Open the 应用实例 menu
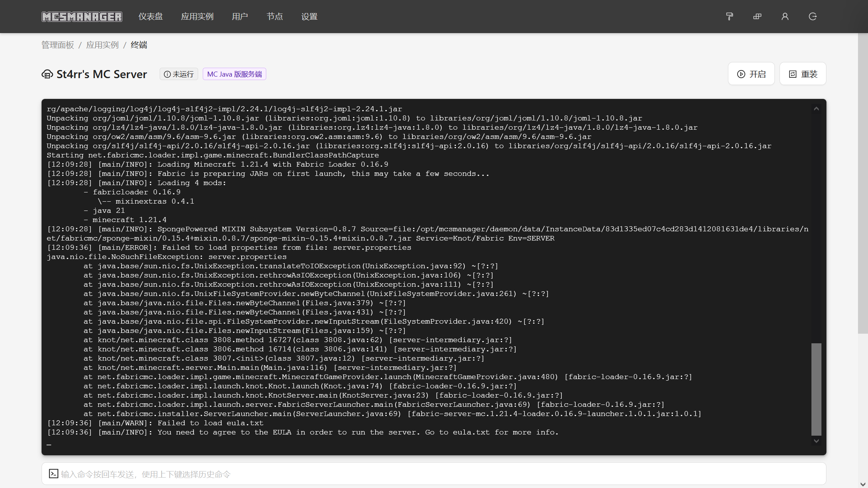 [x=197, y=17]
